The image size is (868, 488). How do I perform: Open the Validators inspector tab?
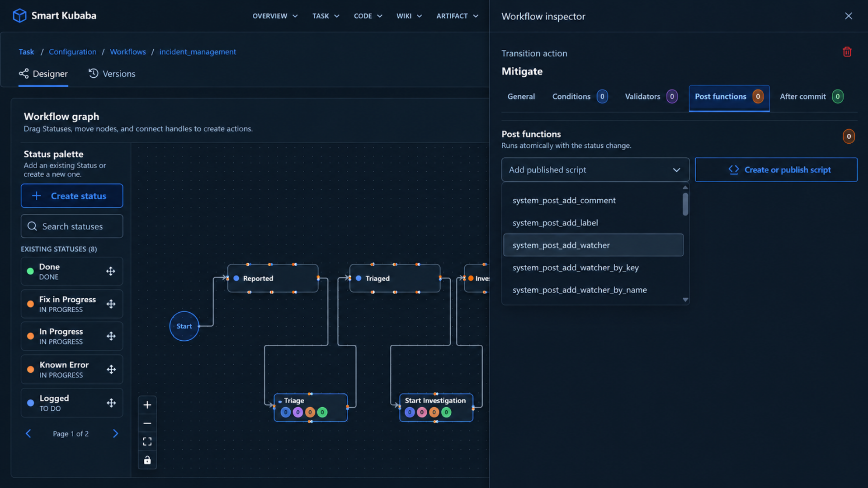651,97
